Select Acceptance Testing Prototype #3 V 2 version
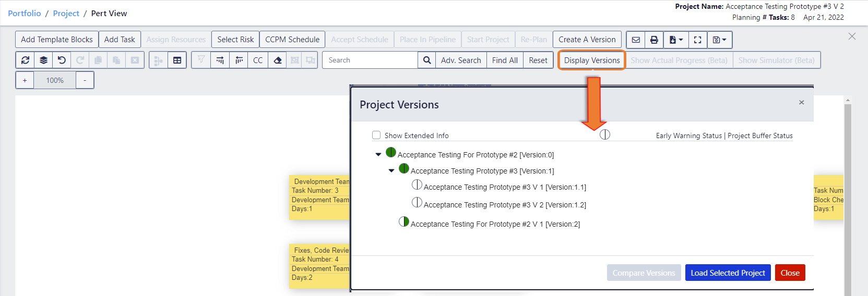868x296 pixels. tap(504, 205)
